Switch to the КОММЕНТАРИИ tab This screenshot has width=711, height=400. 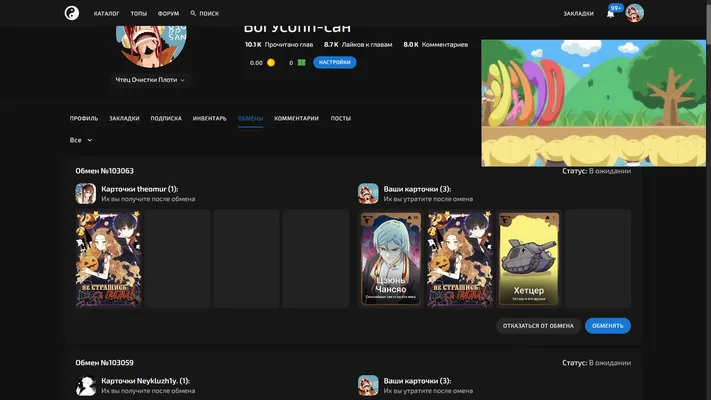[297, 118]
